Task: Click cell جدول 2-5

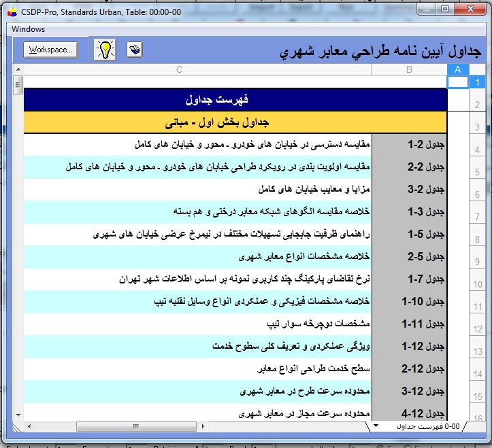Action: [x=410, y=257]
